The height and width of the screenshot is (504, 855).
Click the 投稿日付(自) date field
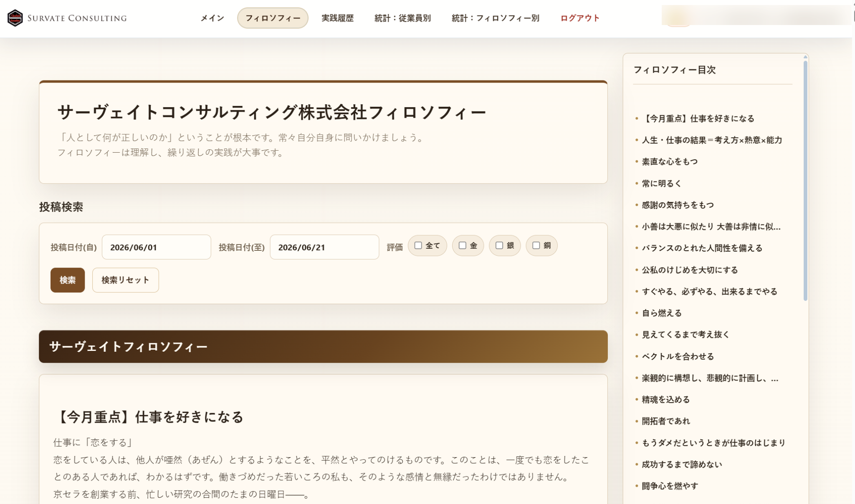pos(157,247)
